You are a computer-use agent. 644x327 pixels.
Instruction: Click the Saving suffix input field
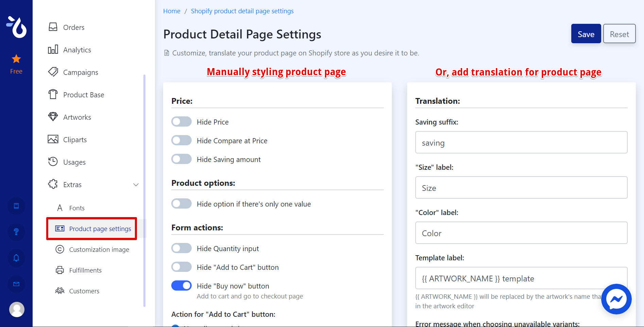[521, 143]
